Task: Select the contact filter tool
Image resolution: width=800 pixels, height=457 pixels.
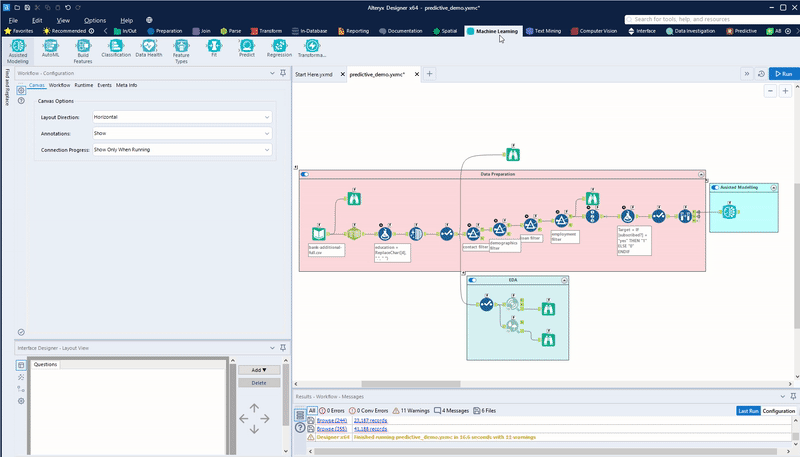Action: point(473,233)
